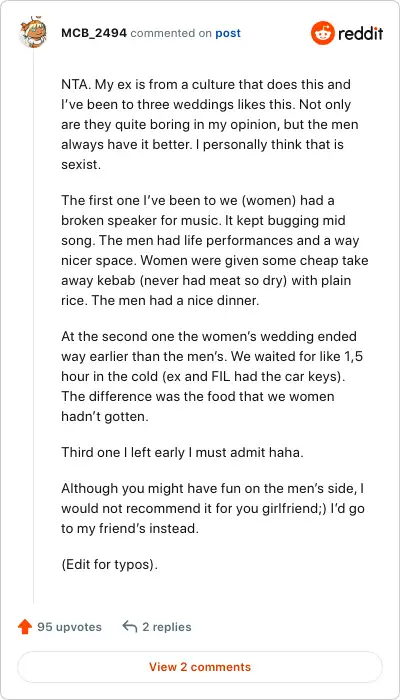
Task: Click the line "Third one I left early"
Action: click(182, 452)
